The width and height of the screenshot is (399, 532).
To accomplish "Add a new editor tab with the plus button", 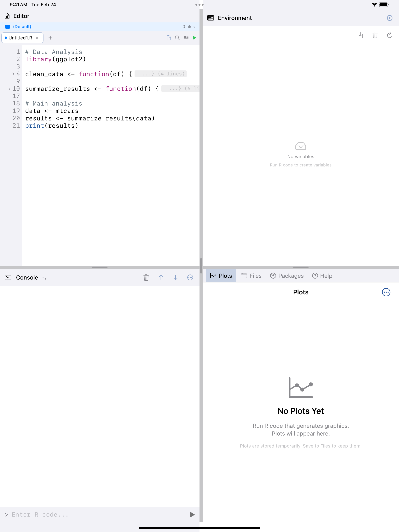I will tap(50, 38).
